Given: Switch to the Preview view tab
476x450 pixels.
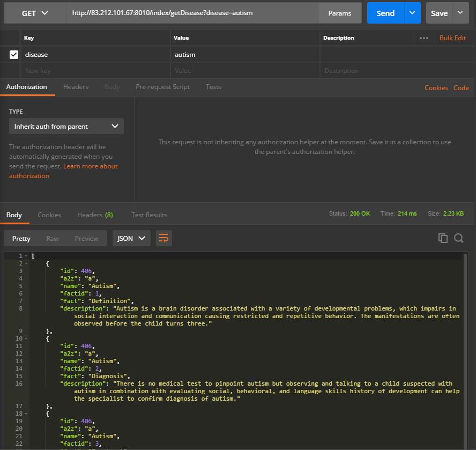Looking at the screenshot, I should 86,239.
